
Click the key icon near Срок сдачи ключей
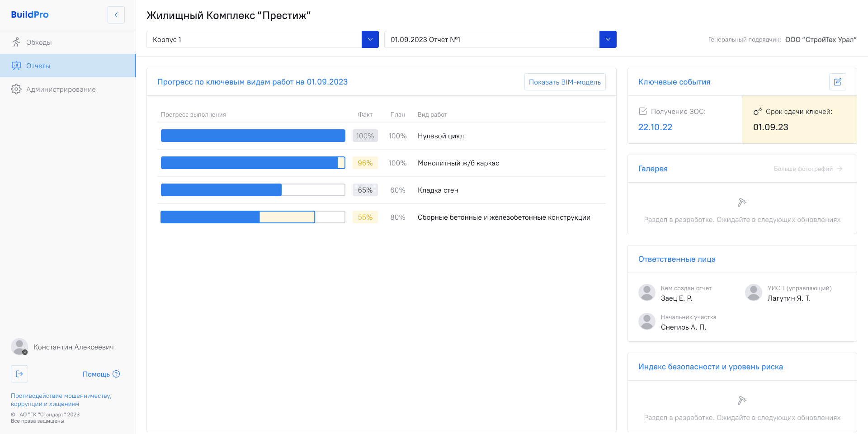757,112
